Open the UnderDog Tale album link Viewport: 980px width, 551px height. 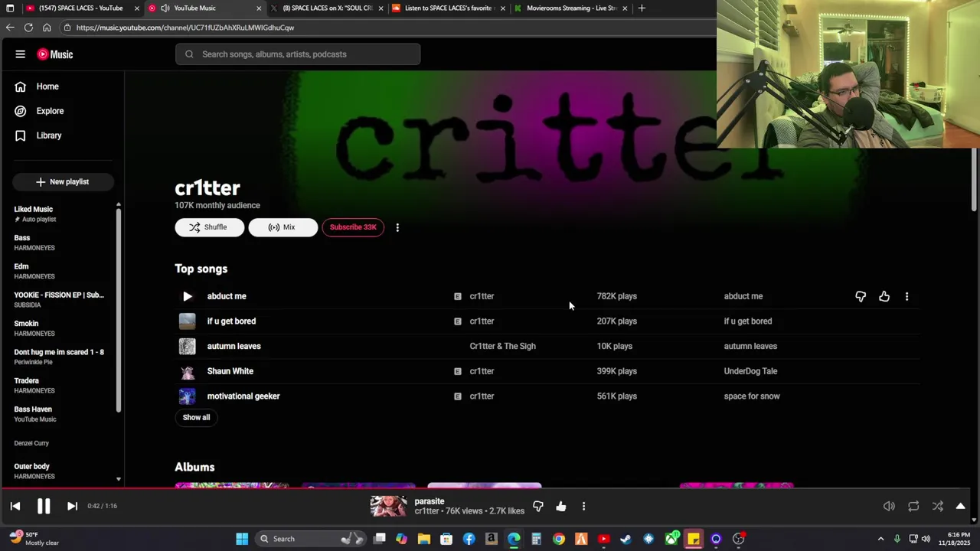tap(750, 371)
